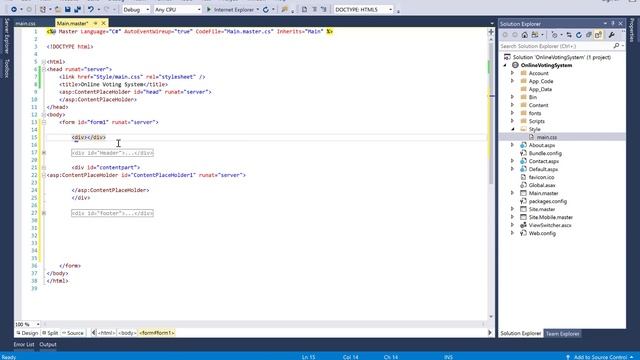The height and width of the screenshot is (360, 640).
Task: Click the Open File folder toolbar icon
Action: 58,9
